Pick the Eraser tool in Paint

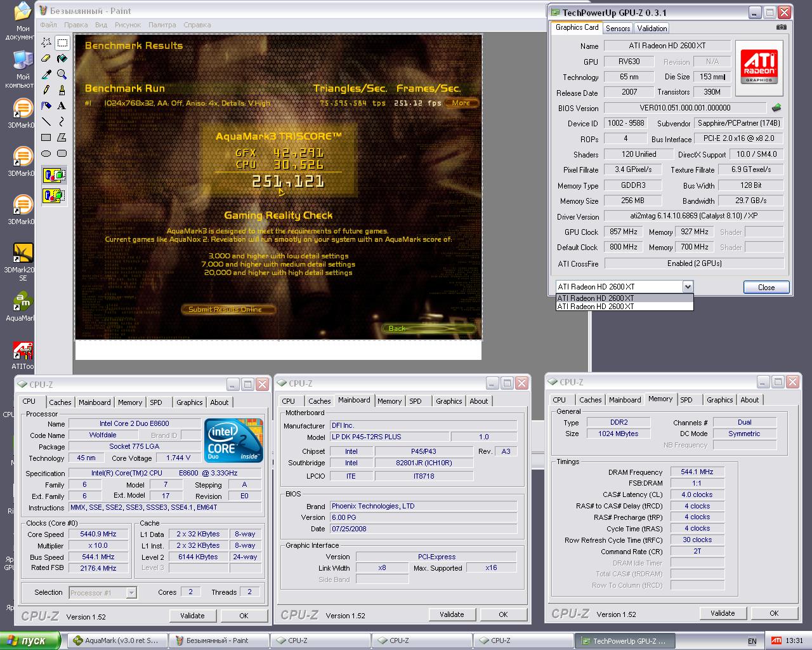tap(46, 58)
